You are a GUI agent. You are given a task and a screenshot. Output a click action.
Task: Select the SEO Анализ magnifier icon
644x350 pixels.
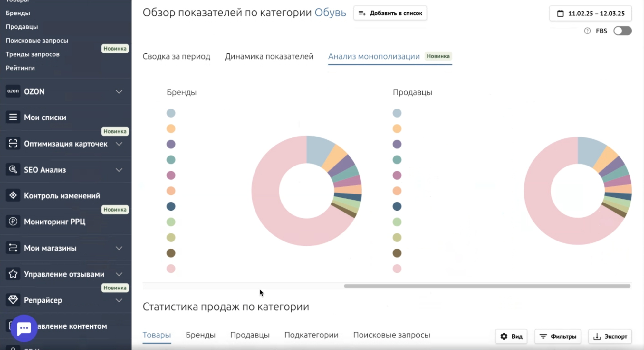coord(13,170)
